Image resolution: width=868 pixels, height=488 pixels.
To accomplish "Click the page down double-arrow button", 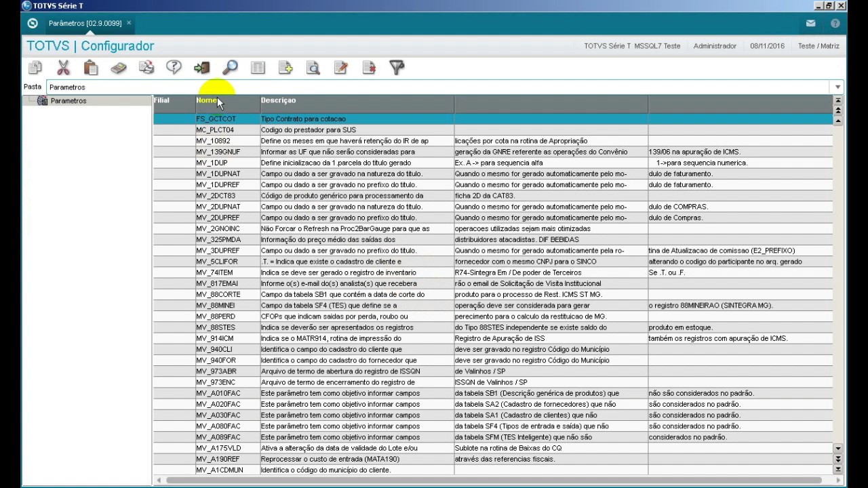I will (837, 459).
